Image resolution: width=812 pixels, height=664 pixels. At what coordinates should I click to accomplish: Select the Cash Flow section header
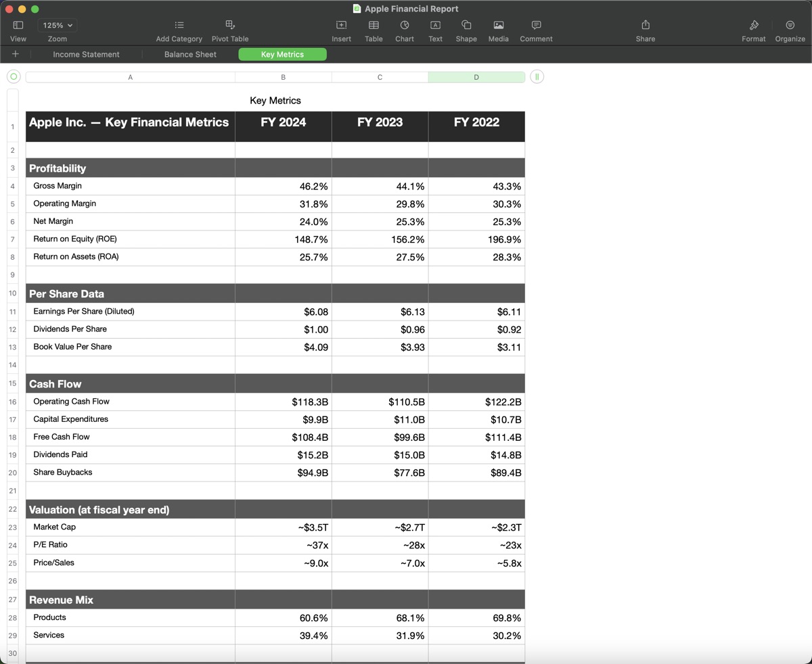tap(131, 383)
